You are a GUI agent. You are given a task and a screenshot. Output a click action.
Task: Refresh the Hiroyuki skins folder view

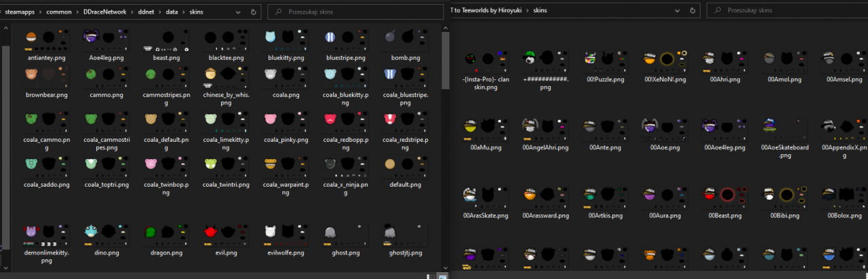[x=692, y=12]
